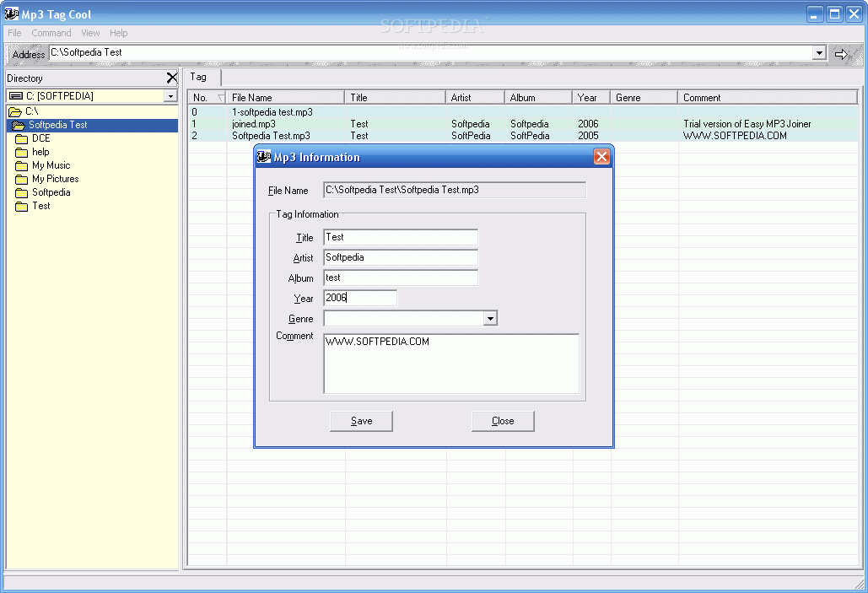Select the My Music folder label
The image size is (868, 593).
[51, 165]
